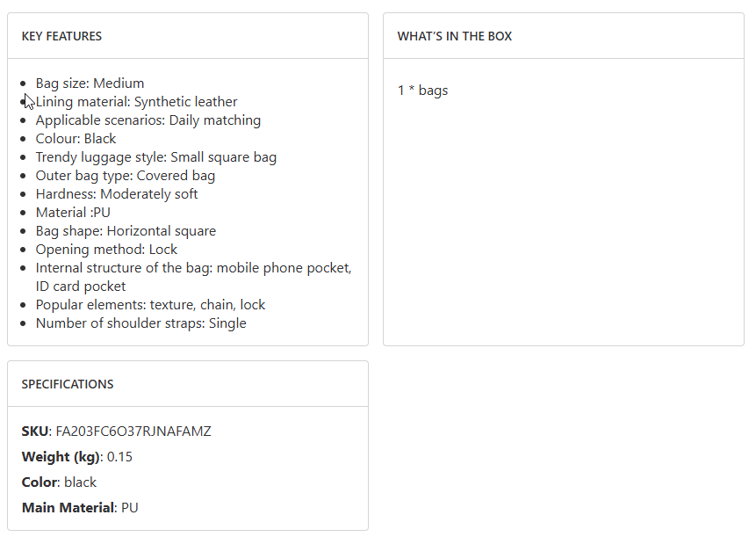Click the 'Hardness: Moderately soft' line
This screenshot has width=756, height=544.
[117, 194]
